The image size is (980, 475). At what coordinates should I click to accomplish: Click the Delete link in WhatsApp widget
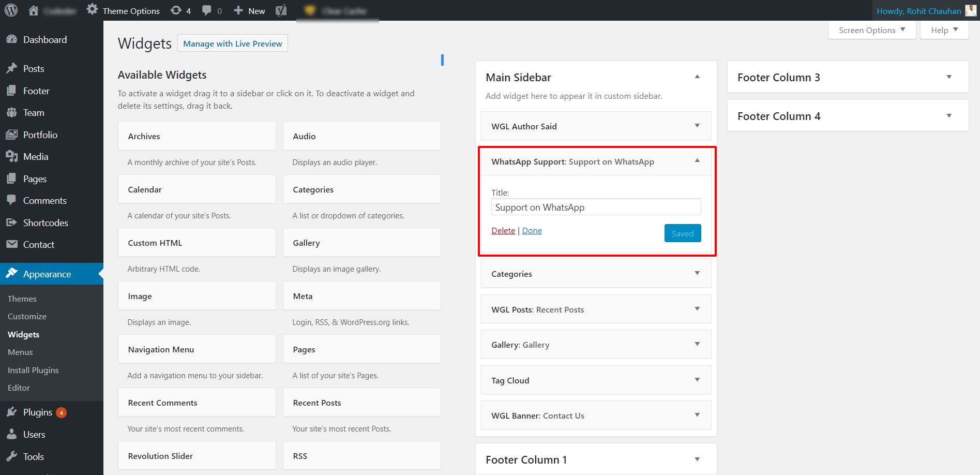503,230
